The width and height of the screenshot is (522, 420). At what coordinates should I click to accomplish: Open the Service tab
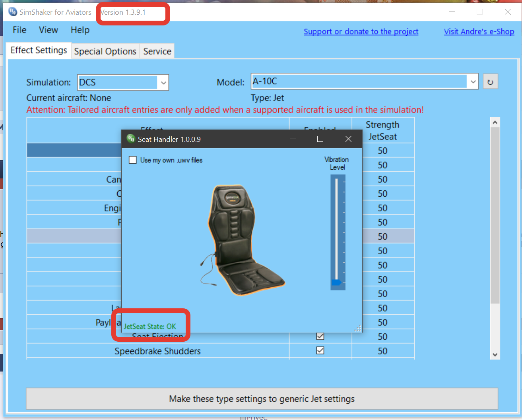tap(157, 51)
